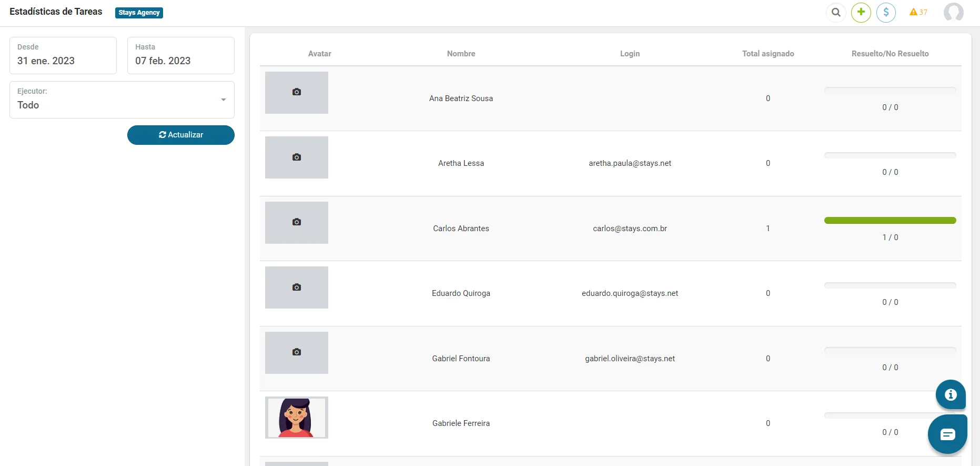
Task: Click Gabriel Fontoura's 0 / 0 ratio
Action: (891, 368)
